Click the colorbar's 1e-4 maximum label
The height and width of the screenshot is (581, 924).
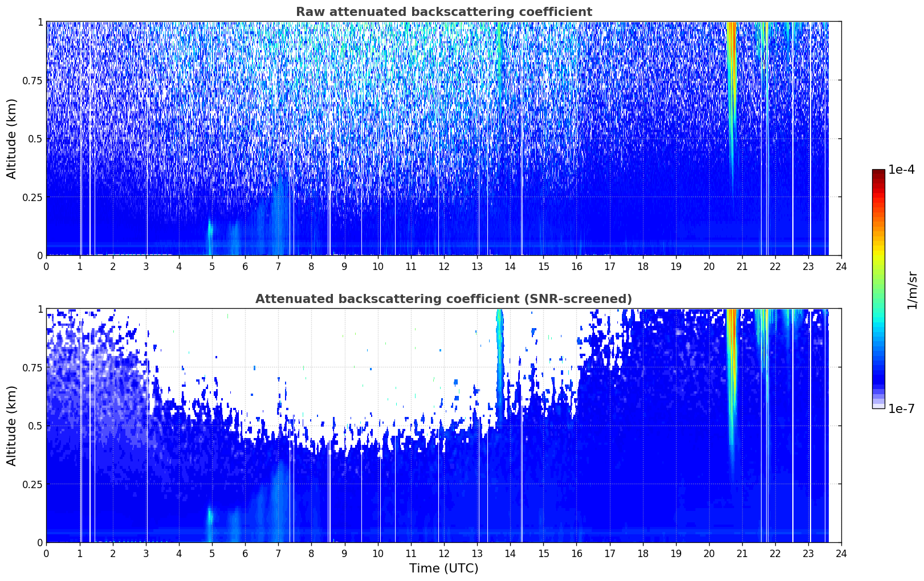pos(901,170)
